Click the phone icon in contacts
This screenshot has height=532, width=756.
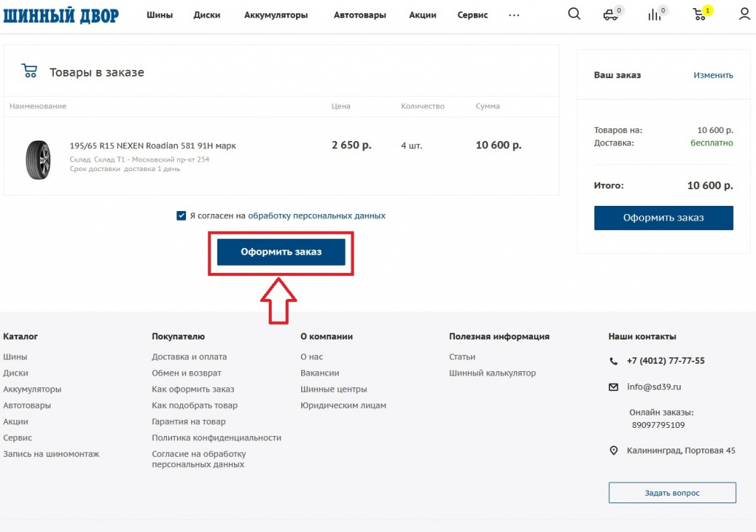(x=614, y=362)
